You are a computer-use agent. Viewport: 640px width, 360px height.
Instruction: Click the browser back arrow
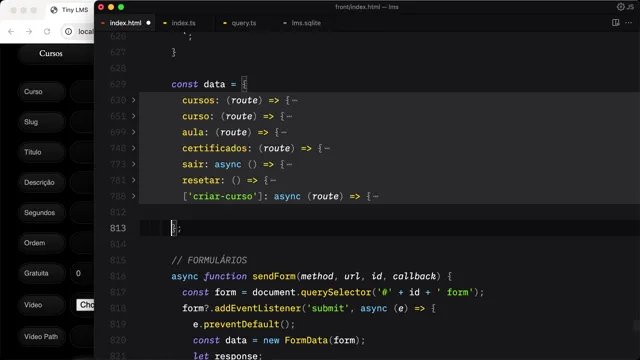pos(11,31)
